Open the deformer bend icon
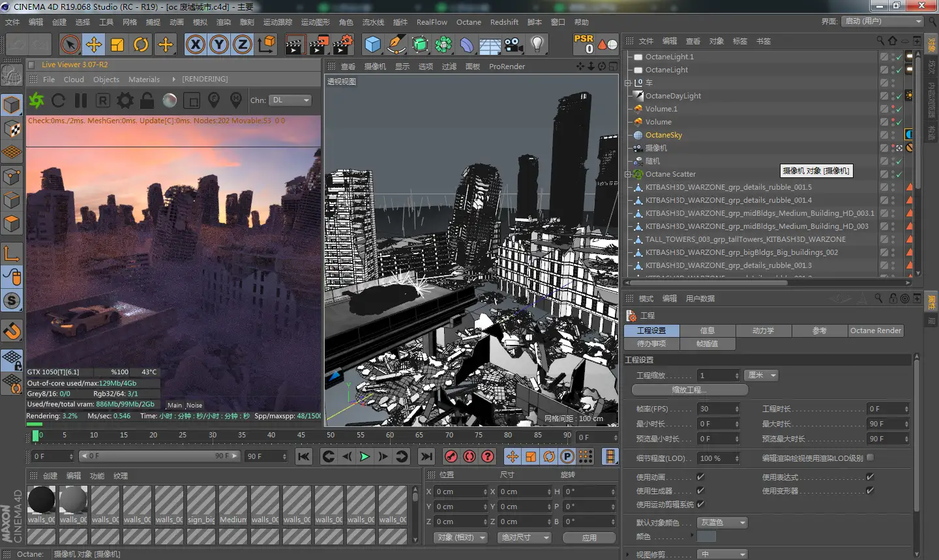 467,45
